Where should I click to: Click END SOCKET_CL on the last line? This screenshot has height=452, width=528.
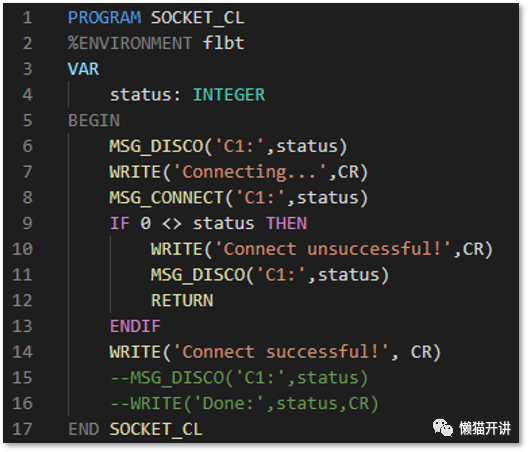tap(135, 429)
